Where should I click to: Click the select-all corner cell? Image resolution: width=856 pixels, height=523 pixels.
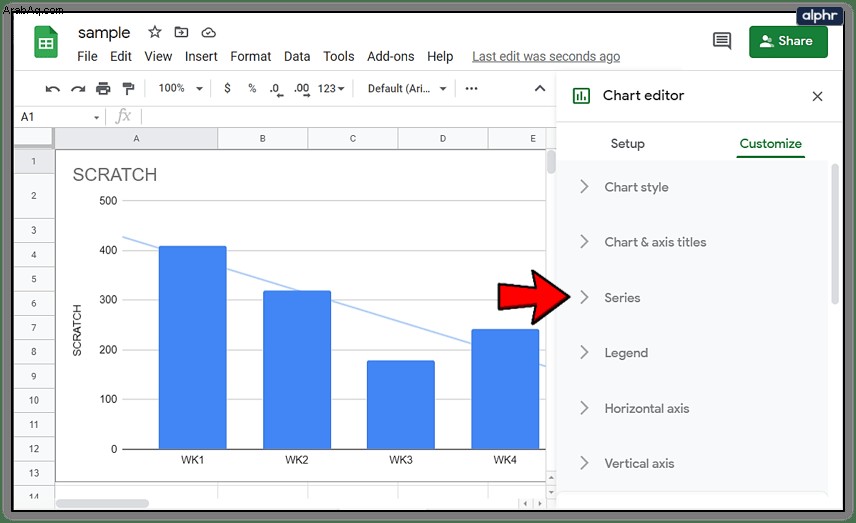[34, 138]
